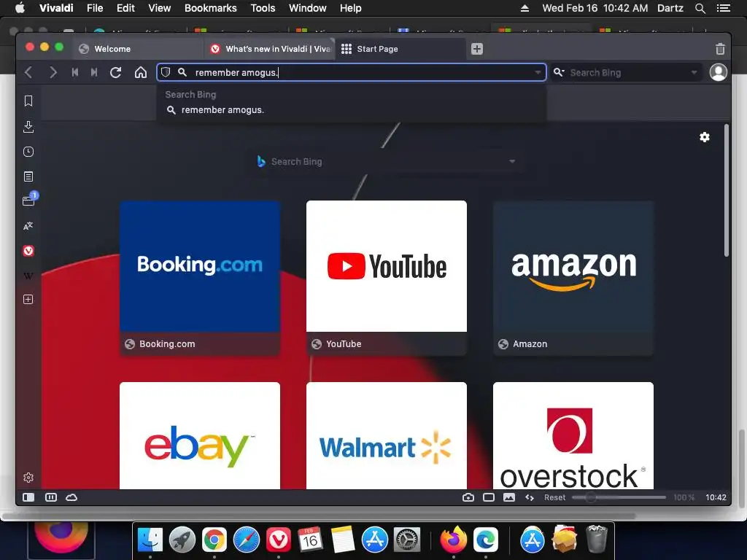The height and width of the screenshot is (560, 747).
Task: Open System Preferences from the Dock
Action: tap(407, 540)
